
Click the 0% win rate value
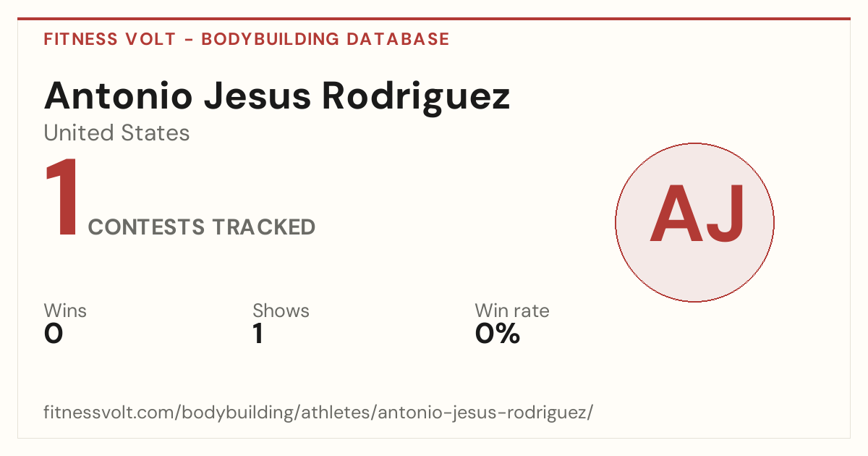pos(498,334)
